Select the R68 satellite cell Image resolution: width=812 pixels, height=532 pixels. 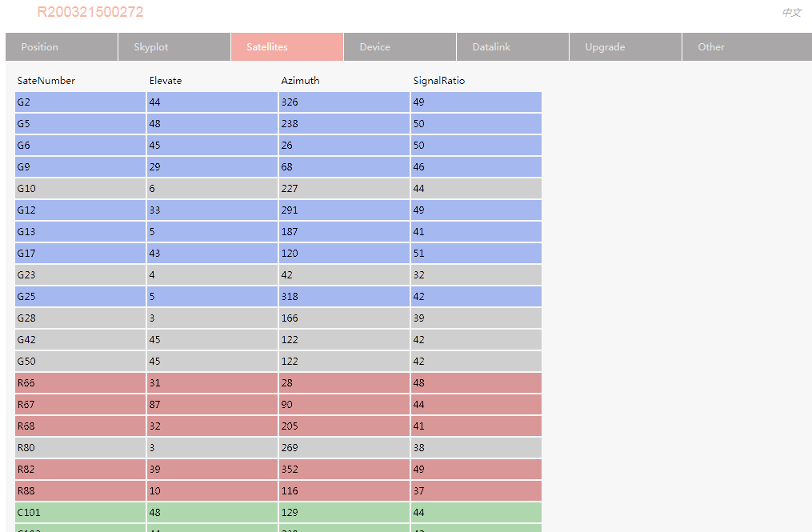(x=80, y=426)
